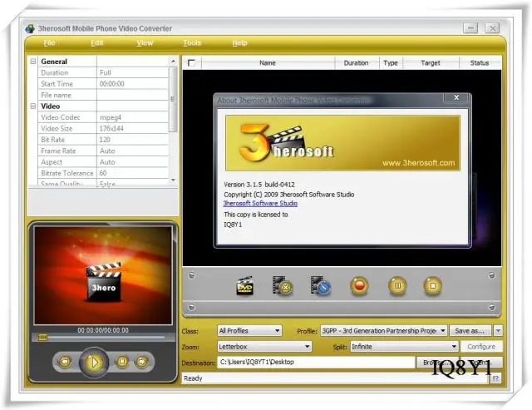Click the Name column header

(268, 63)
